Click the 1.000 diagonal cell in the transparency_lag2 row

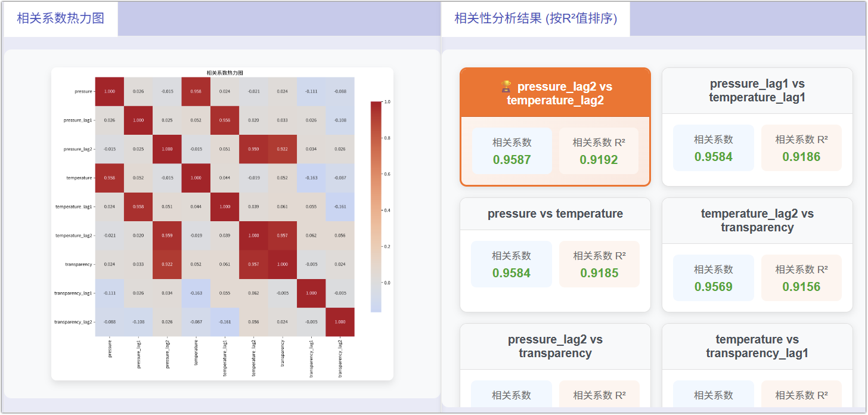pos(340,322)
